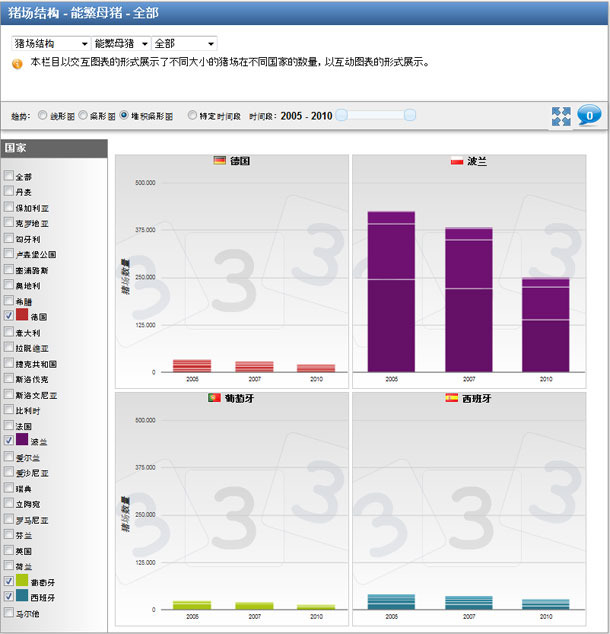Screen dimensions: 610x634
Task: Open the blue comment bubble icon
Action: click(x=590, y=116)
